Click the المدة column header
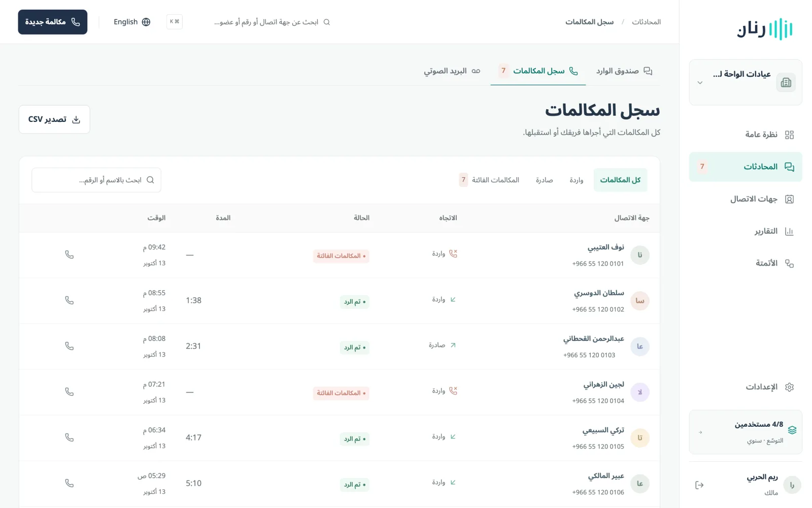The width and height of the screenshot is (812, 508). pyautogui.click(x=223, y=218)
